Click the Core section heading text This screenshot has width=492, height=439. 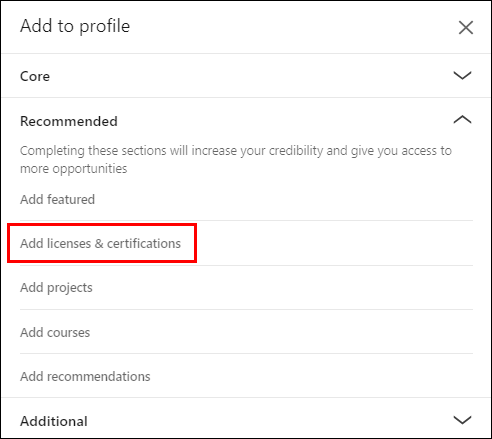click(35, 76)
